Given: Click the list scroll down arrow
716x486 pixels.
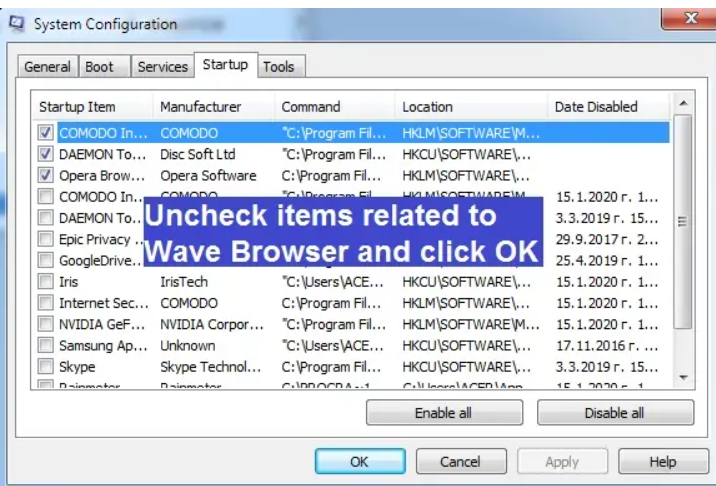Looking at the screenshot, I should click(683, 377).
